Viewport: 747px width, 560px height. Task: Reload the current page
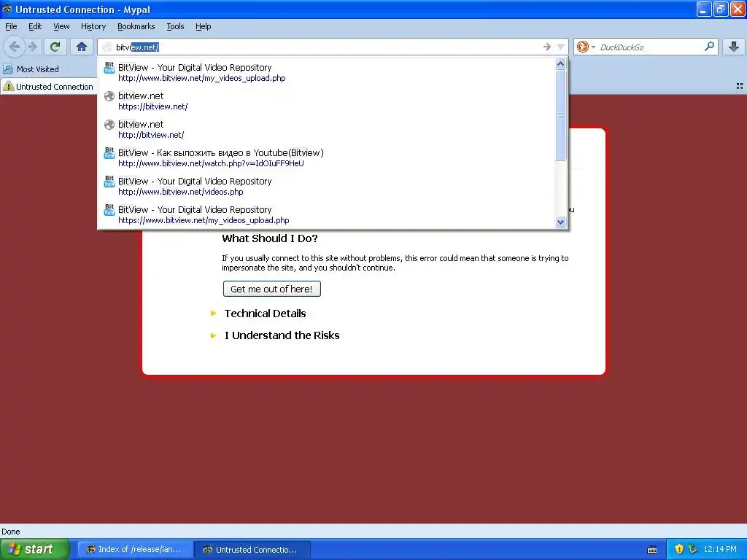55,47
